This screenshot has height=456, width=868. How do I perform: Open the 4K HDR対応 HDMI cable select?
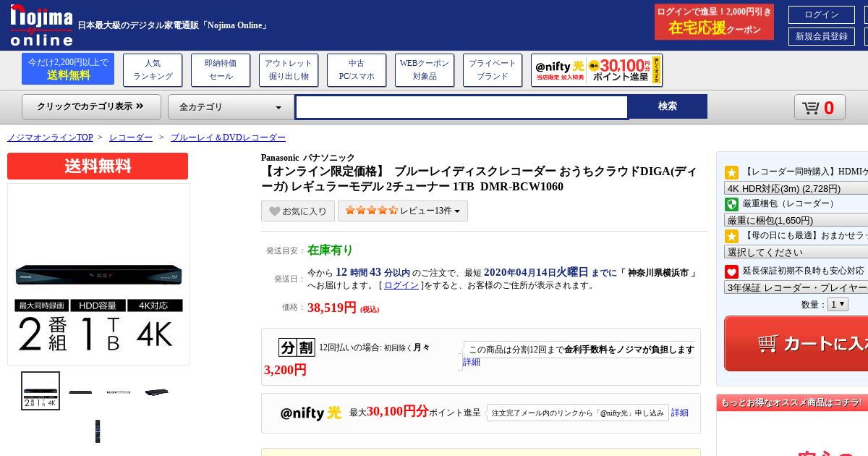coord(796,188)
